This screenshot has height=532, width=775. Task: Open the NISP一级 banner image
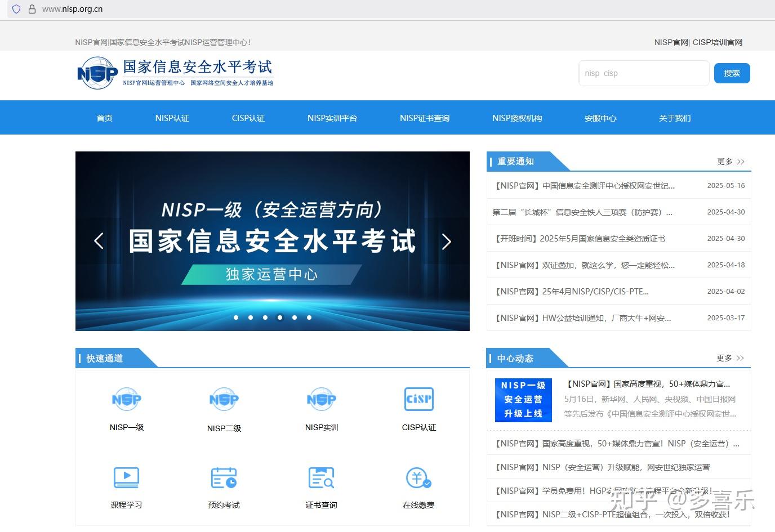tap(273, 241)
